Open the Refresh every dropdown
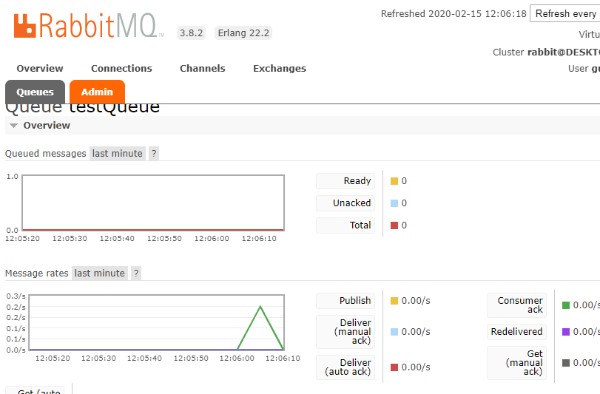 click(565, 14)
